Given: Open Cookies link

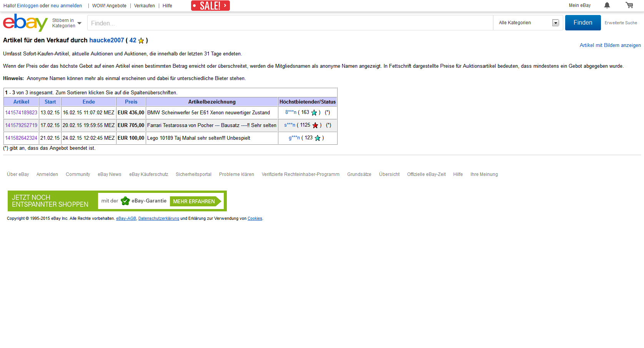Looking at the screenshot, I should [255, 219].
